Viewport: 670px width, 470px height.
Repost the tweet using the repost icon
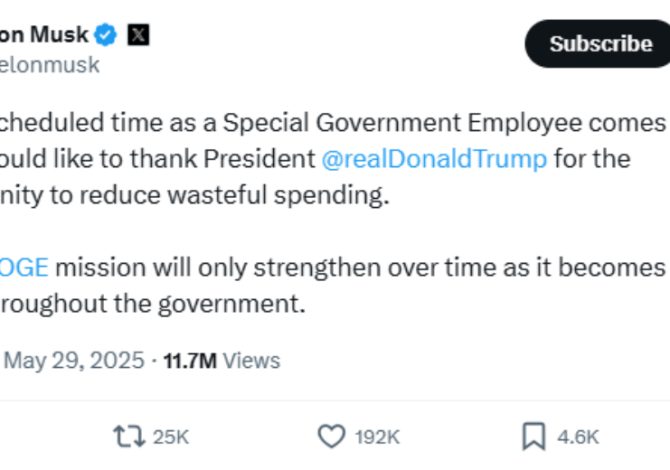[x=127, y=436]
